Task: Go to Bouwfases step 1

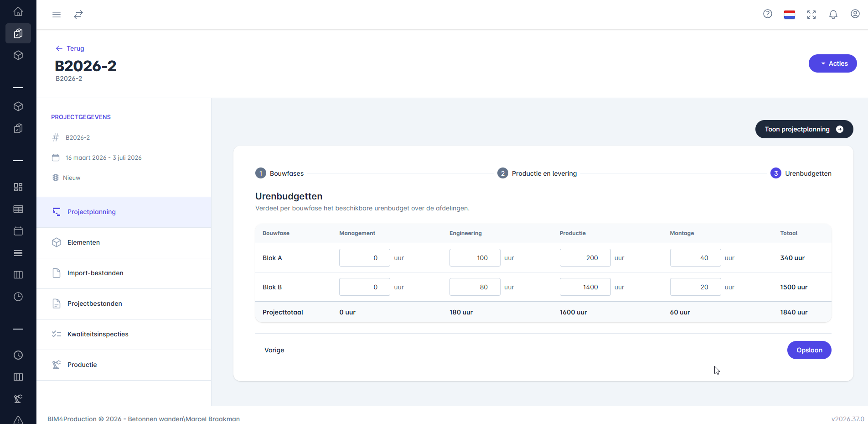Action: click(279, 173)
